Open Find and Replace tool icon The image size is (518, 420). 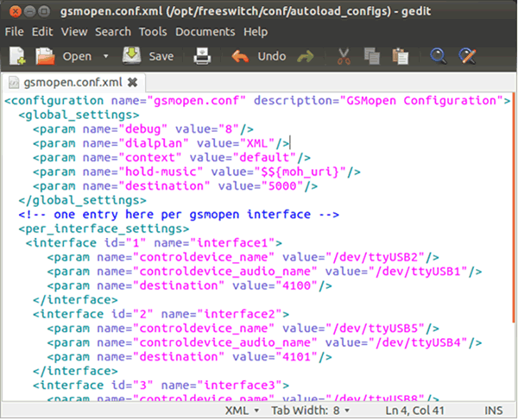[467, 57]
